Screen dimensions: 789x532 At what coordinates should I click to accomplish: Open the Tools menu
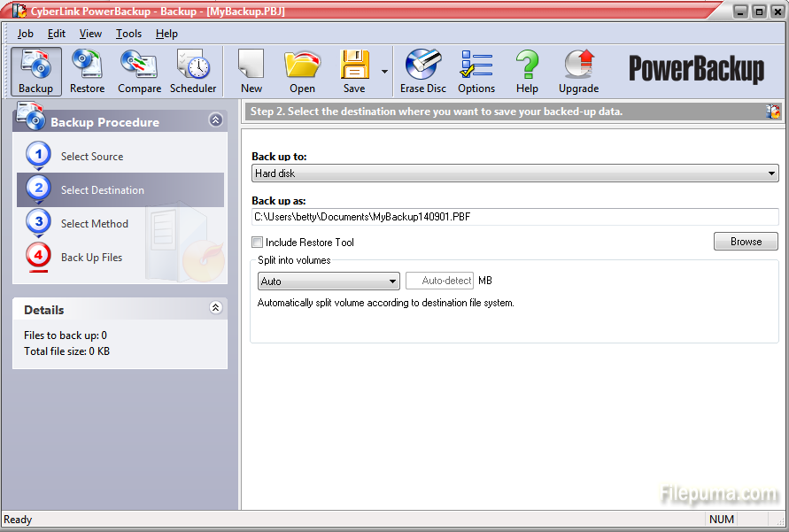128,34
